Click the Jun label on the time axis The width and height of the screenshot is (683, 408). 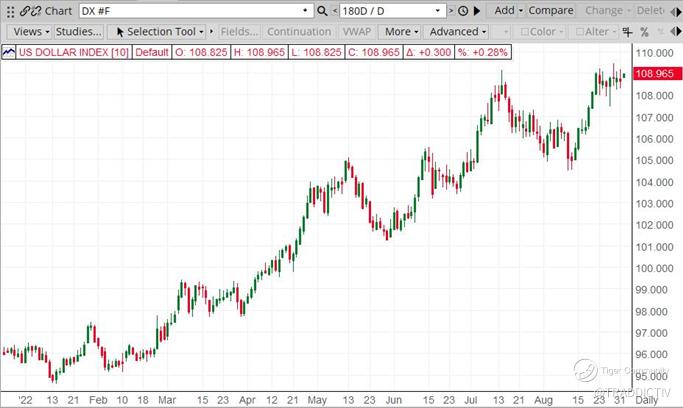click(393, 400)
